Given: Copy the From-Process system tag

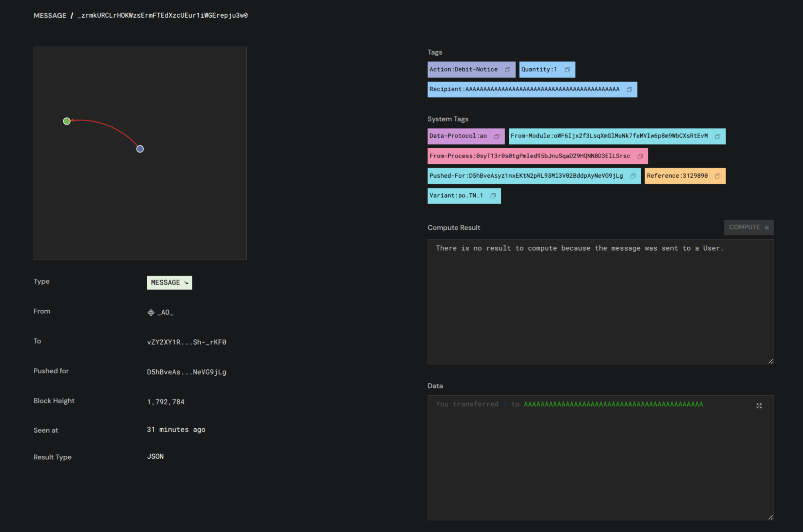Looking at the screenshot, I should 640,156.
